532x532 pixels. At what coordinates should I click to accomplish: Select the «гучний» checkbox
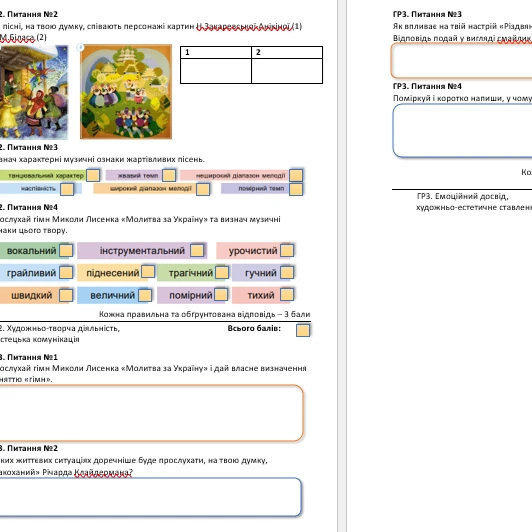287,272
